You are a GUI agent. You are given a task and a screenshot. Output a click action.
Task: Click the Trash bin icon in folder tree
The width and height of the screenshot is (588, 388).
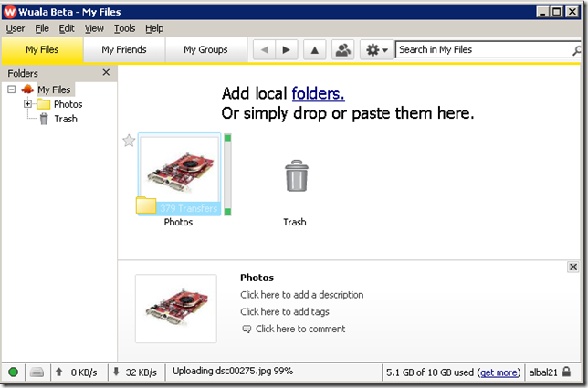44,119
